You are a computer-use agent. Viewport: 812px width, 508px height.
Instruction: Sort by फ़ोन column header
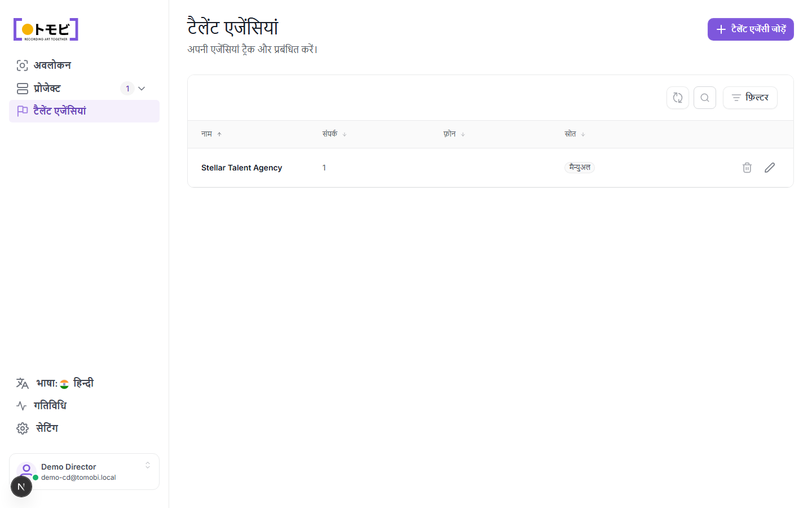coord(454,134)
